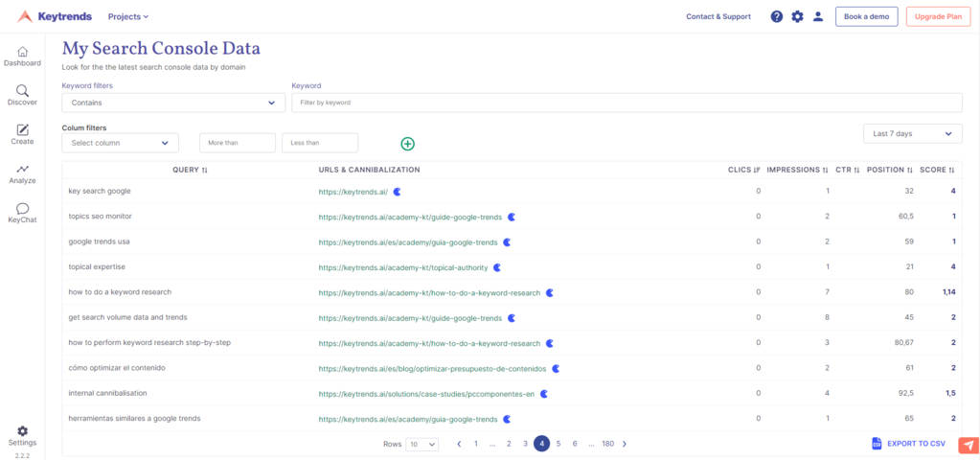Open Discover in the sidebar

[x=22, y=96]
